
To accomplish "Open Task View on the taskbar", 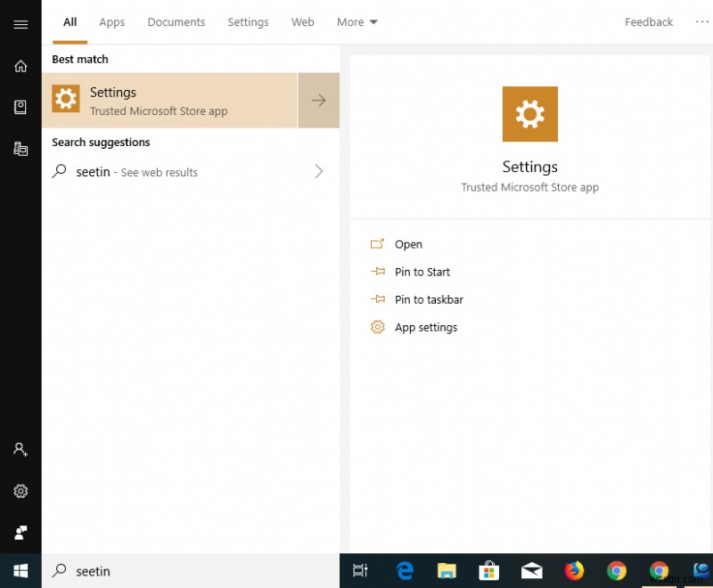I will point(360,571).
